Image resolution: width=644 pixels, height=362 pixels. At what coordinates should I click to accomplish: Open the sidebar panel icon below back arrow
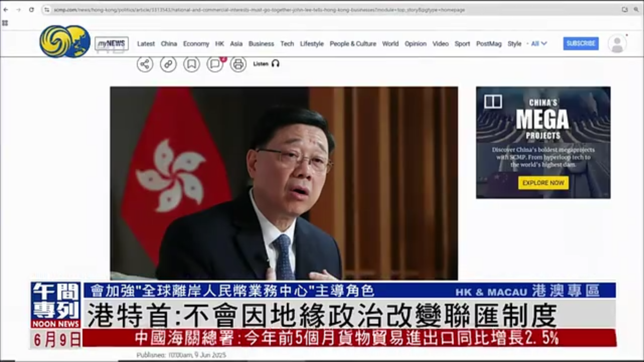[5, 23]
